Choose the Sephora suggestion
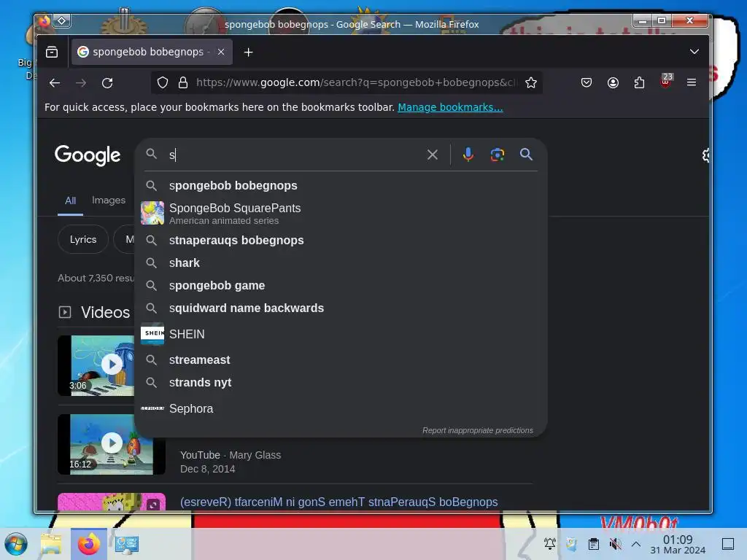Image resolution: width=747 pixels, height=560 pixels. point(340,408)
